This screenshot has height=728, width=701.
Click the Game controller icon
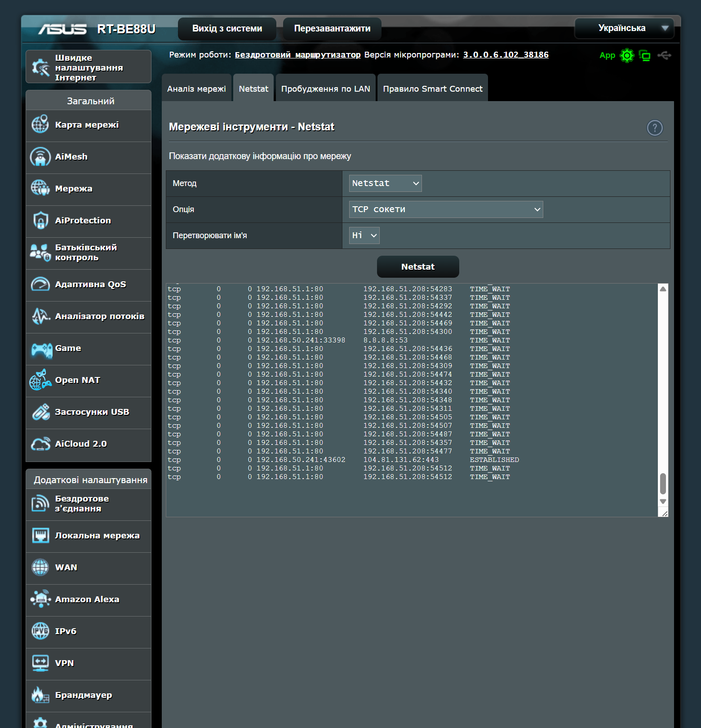tap(41, 349)
